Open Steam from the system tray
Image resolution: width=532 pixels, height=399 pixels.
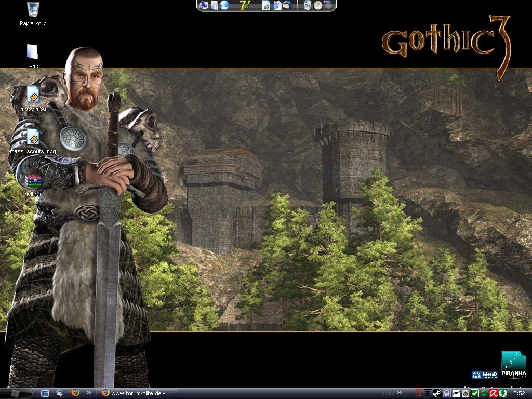click(437, 393)
